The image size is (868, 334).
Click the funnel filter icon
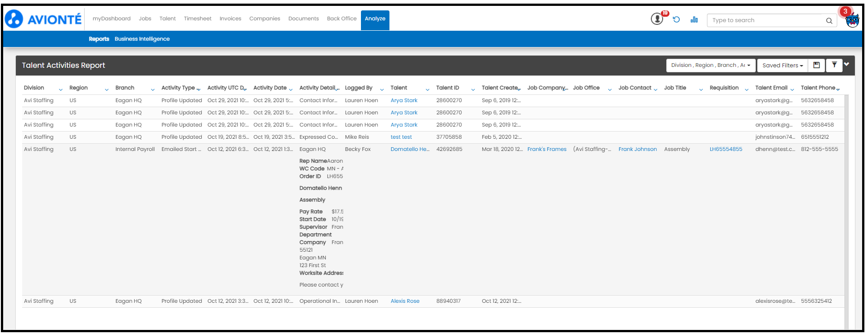834,65
